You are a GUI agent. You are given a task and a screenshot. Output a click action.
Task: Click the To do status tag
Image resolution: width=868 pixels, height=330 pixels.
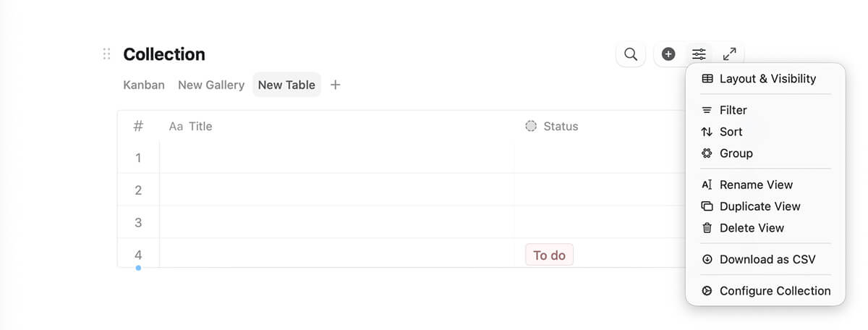549,255
